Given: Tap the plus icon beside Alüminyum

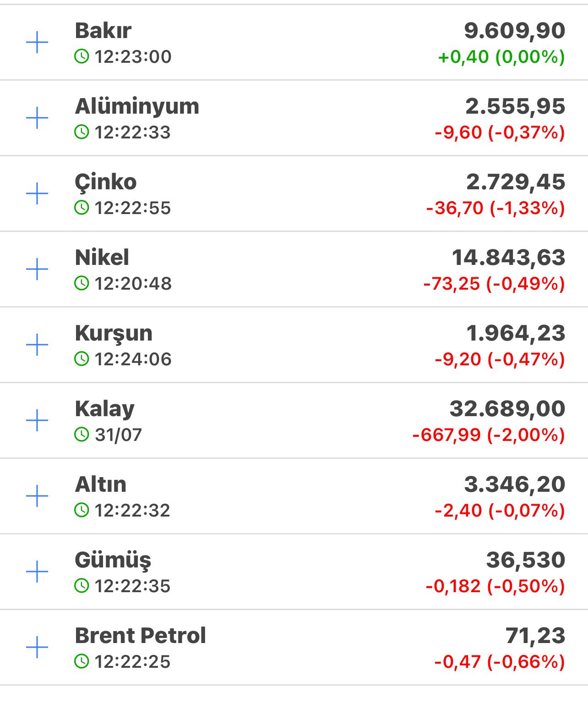Looking at the screenshot, I should [x=37, y=118].
